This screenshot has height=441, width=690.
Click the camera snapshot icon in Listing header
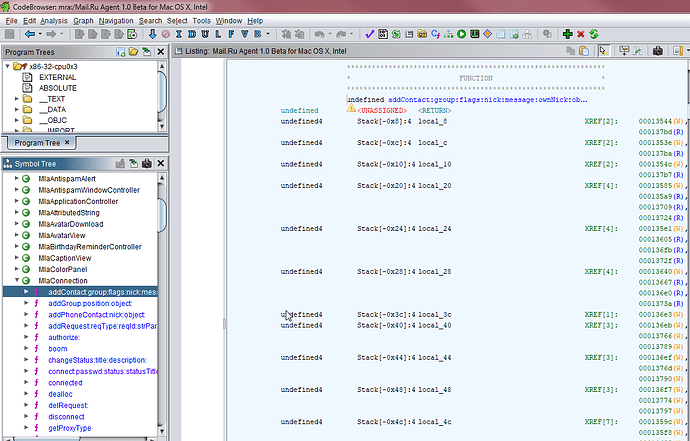657,51
